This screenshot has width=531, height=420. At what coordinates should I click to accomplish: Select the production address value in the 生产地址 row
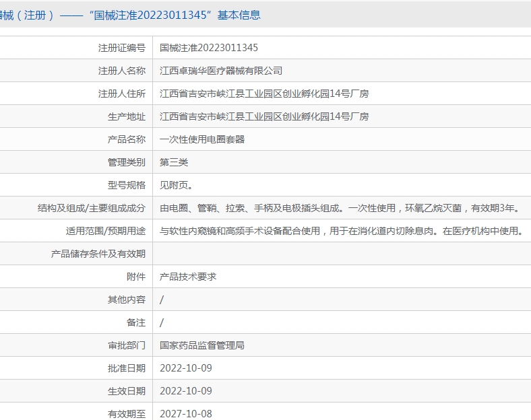[x=264, y=116]
